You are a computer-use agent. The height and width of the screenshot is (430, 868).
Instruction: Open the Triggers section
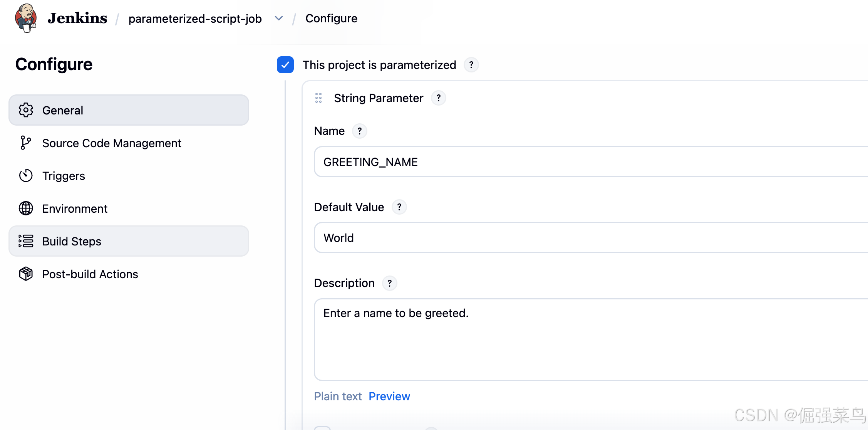[64, 176]
